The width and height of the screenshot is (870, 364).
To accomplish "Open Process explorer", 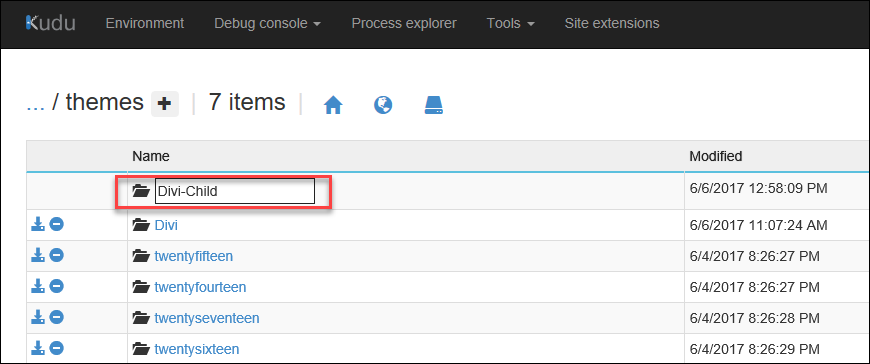I will coord(404,23).
